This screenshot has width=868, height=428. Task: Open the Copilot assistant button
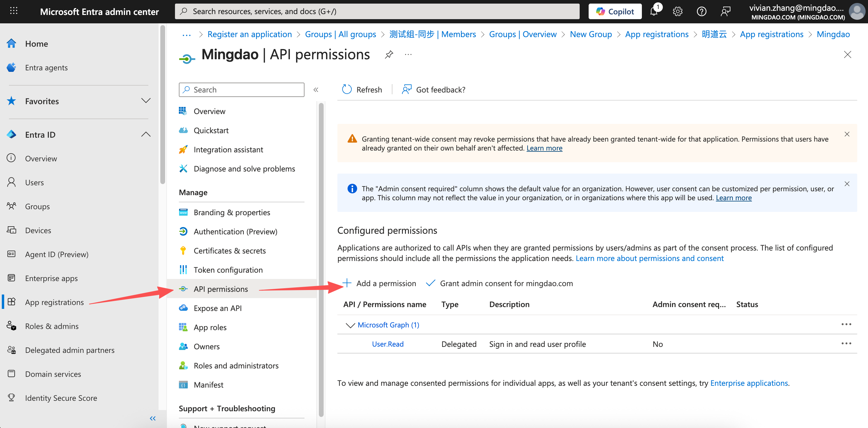click(x=615, y=11)
